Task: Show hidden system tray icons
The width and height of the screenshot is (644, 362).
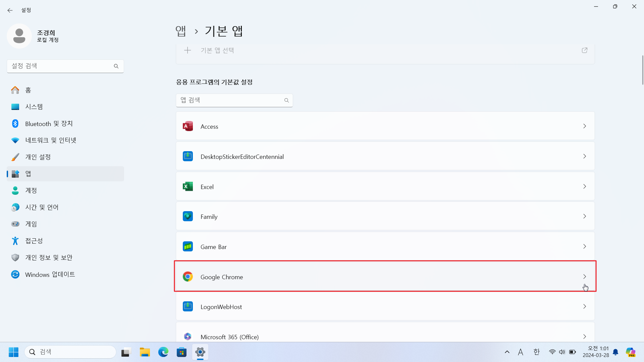Action: (507, 352)
